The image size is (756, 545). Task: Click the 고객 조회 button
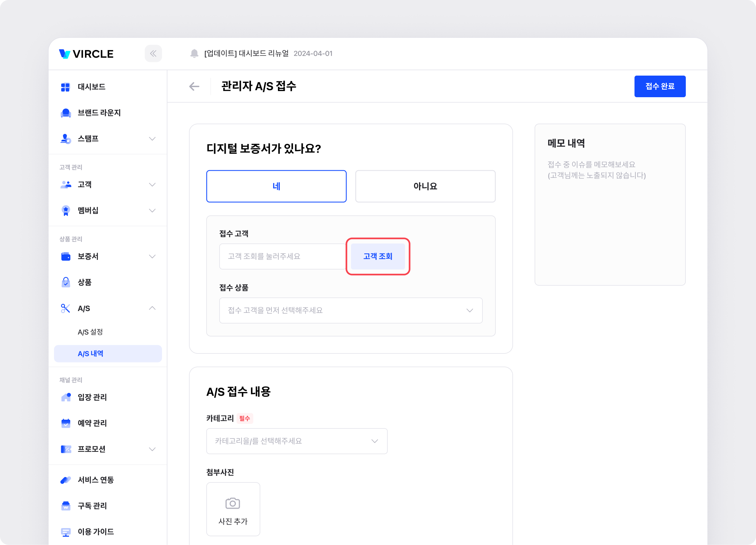378,256
